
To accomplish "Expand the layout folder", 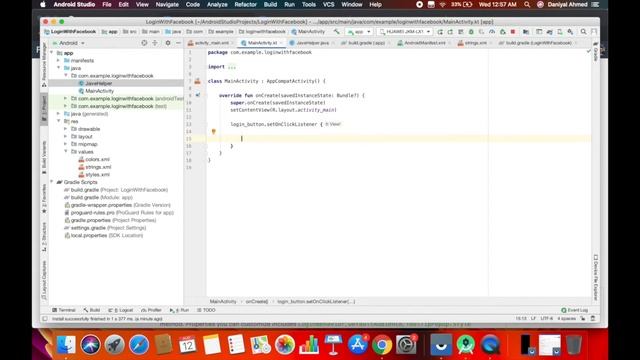I will (x=66, y=136).
